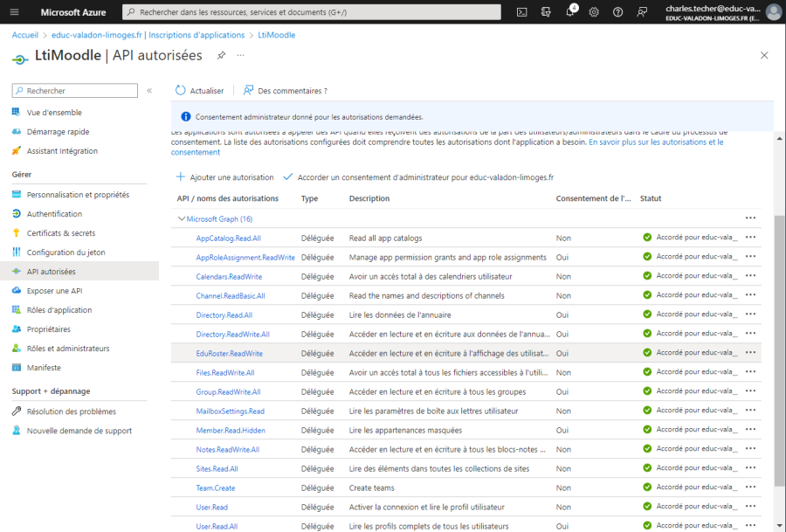
Task: Open Rôles d'application
Action: pos(59,310)
